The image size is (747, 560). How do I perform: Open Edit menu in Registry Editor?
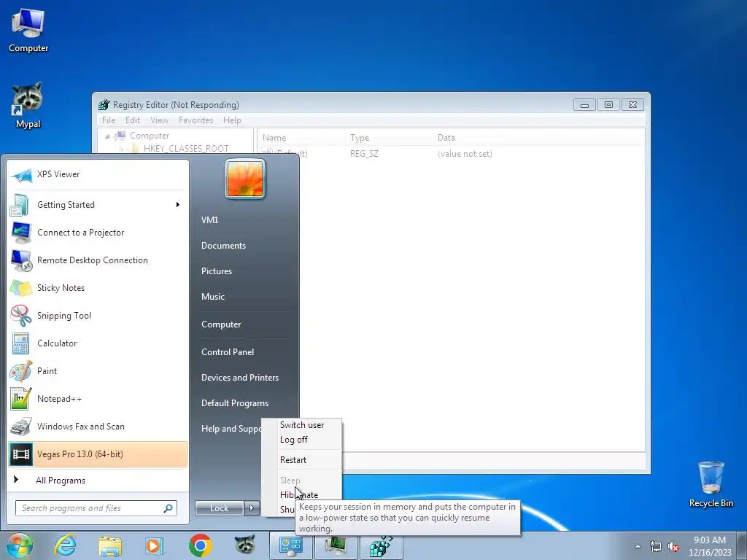point(133,120)
